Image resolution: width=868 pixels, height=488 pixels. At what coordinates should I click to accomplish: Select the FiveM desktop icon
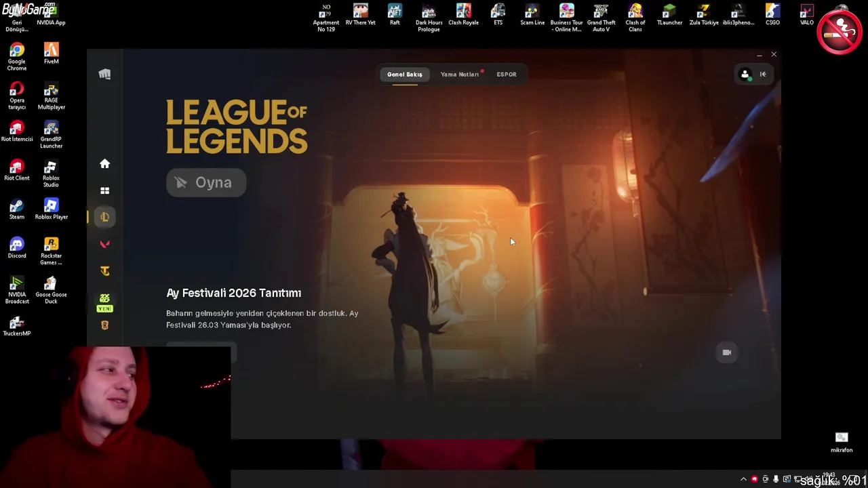pyautogui.click(x=52, y=53)
